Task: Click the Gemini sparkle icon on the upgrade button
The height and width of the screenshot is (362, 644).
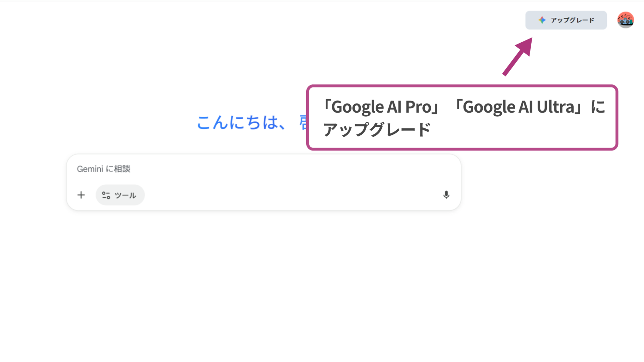Action: (542, 20)
